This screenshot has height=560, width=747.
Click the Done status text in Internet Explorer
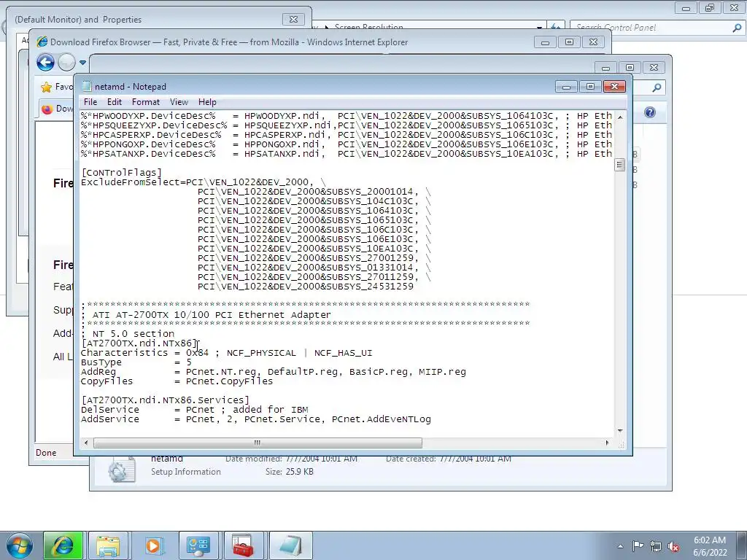(46, 452)
